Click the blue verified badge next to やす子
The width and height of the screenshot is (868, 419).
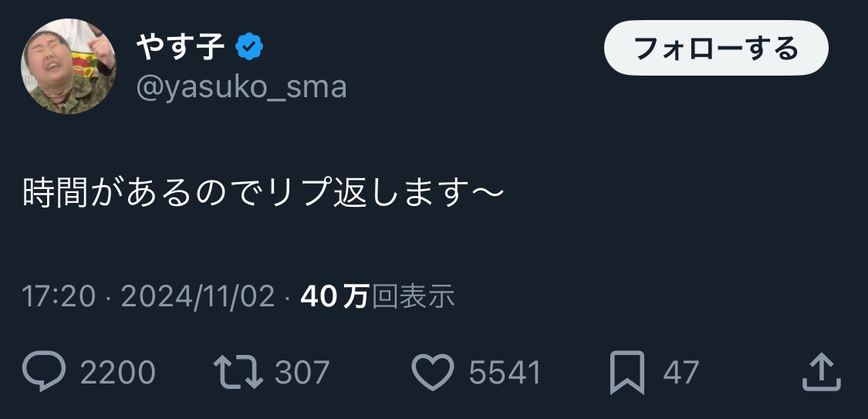coord(249,47)
